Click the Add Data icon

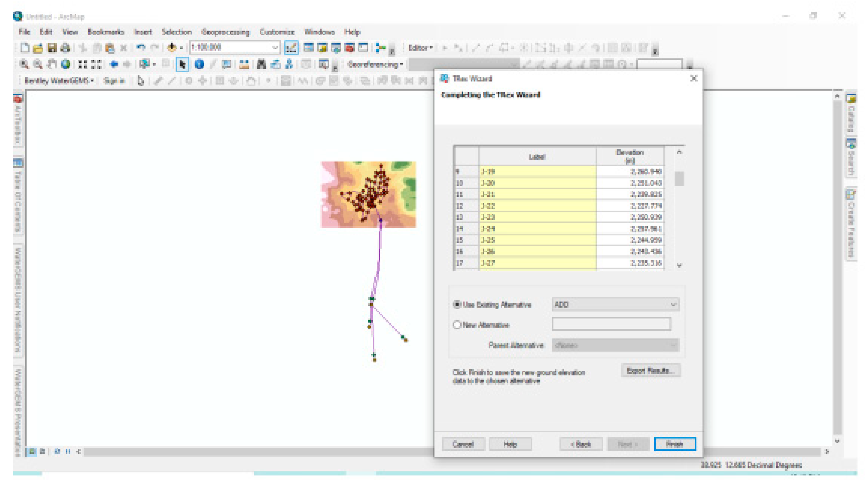point(172,48)
